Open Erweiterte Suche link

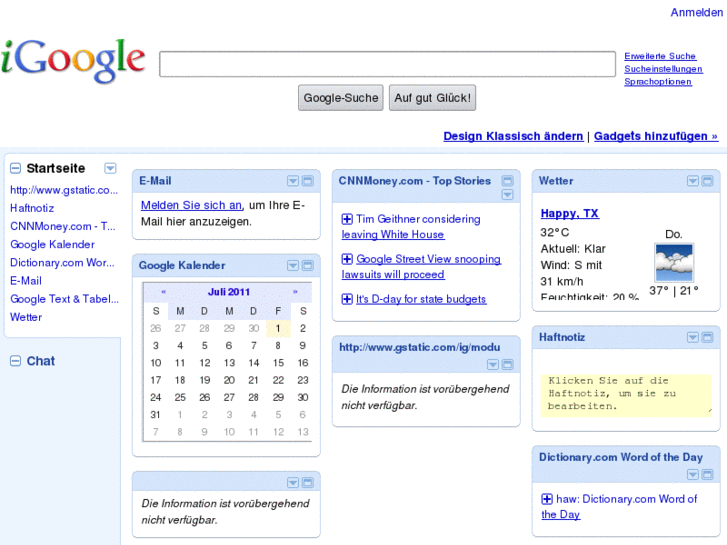click(660, 56)
